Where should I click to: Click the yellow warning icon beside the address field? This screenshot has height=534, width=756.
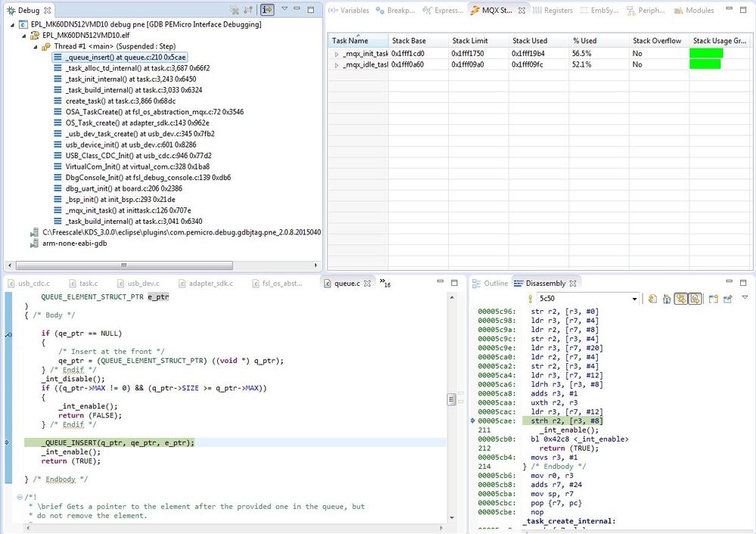point(530,300)
